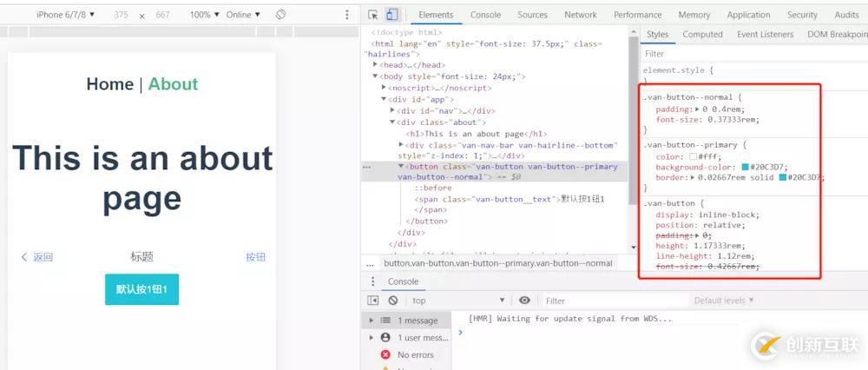
Task: Rotate the device viewport orientation
Action: tap(280, 15)
